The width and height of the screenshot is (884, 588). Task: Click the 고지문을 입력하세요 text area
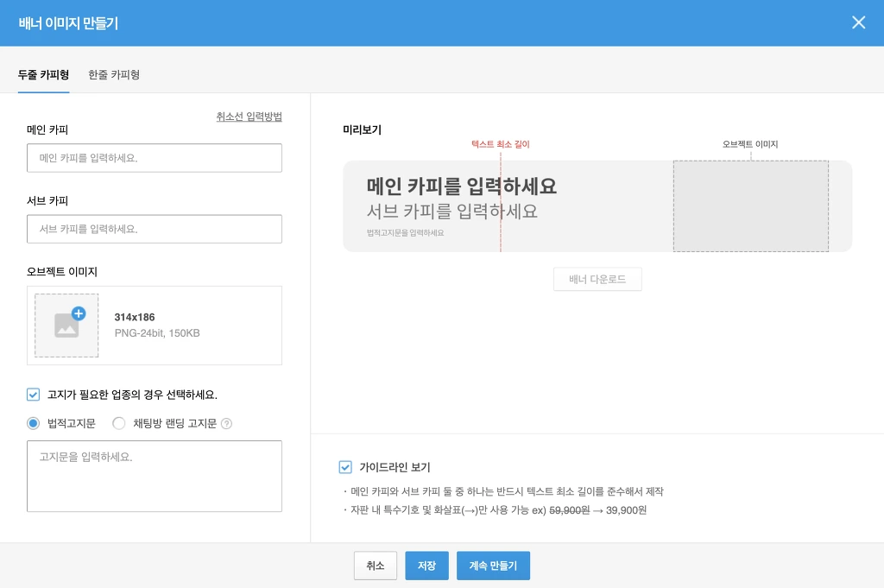tap(155, 476)
